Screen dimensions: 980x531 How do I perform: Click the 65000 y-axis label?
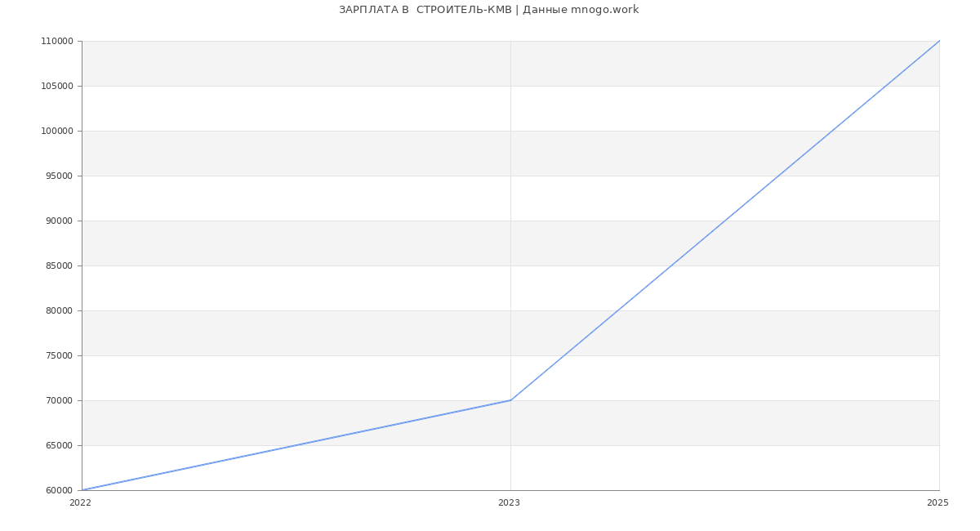pyautogui.click(x=59, y=446)
